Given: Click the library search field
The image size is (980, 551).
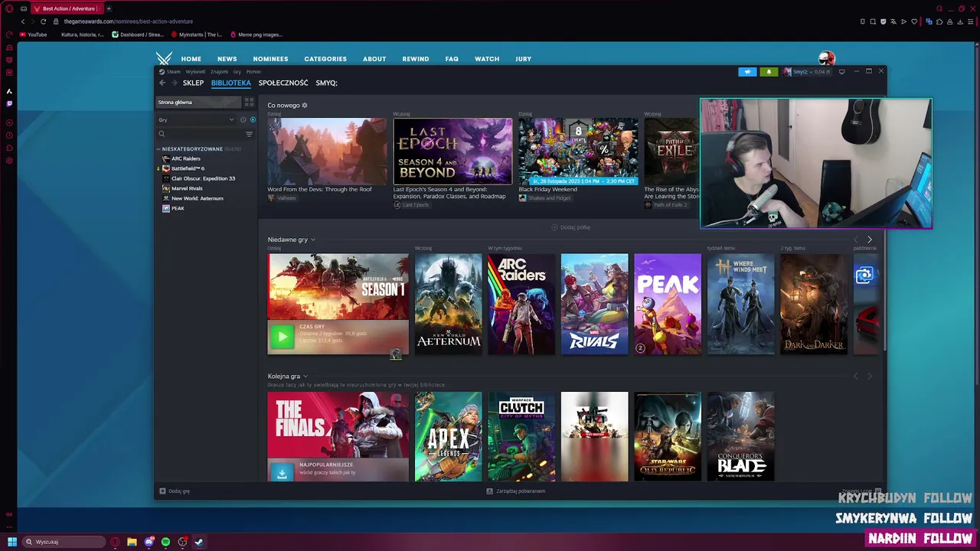Looking at the screenshot, I should point(201,134).
